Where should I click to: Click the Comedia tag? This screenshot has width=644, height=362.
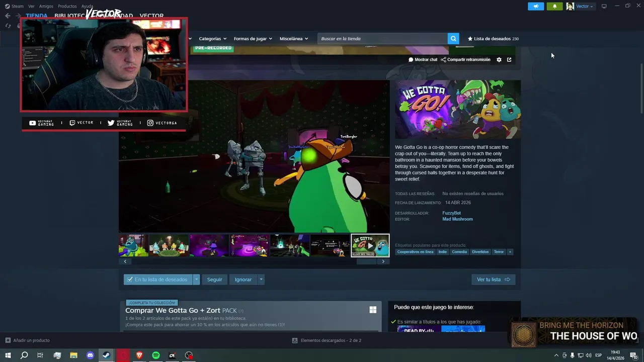point(459,252)
